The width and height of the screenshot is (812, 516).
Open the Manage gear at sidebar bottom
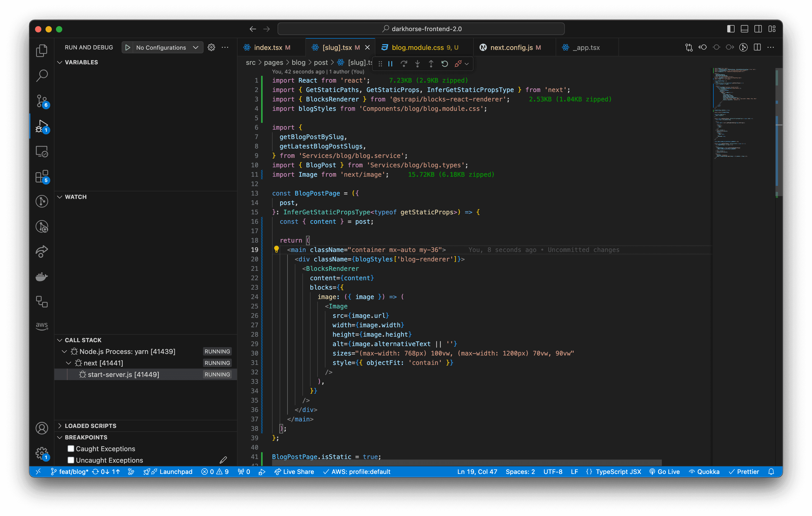tap(42, 453)
